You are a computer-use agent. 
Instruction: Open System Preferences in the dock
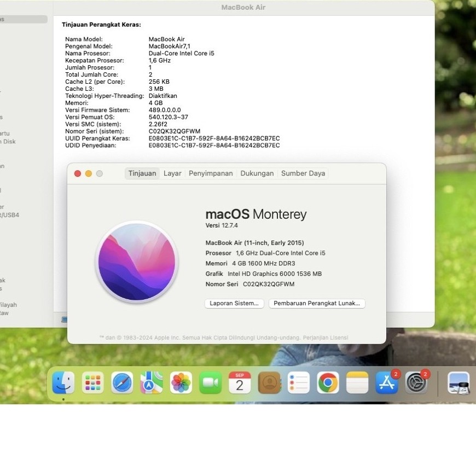(416, 382)
